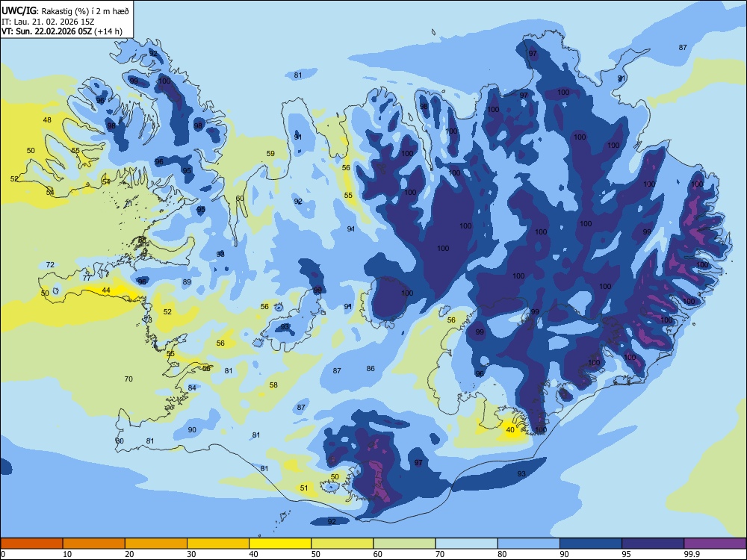Click the dark orange 0–10 legend swatch
The width and height of the screenshot is (747, 560).
pyautogui.click(x=31, y=544)
